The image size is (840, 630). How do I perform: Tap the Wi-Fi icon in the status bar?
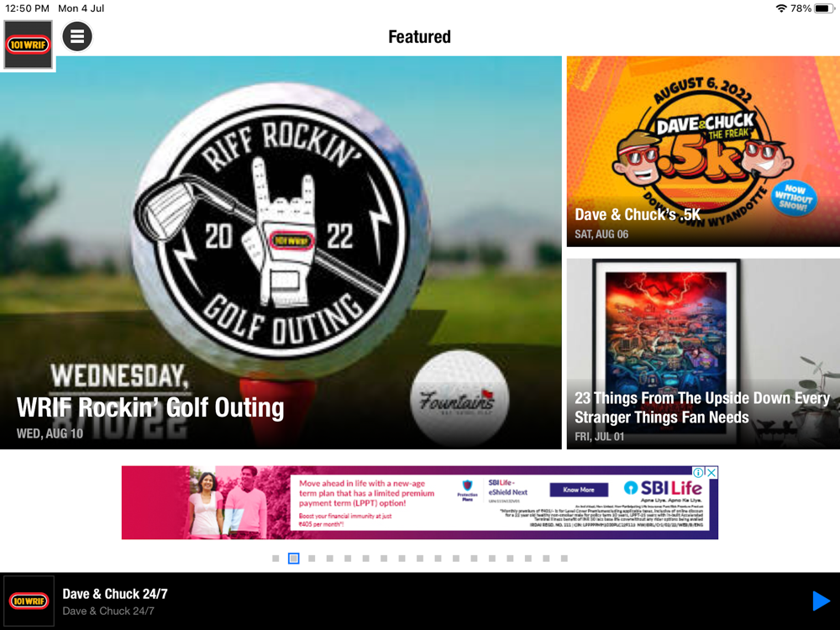pyautogui.click(x=781, y=8)
